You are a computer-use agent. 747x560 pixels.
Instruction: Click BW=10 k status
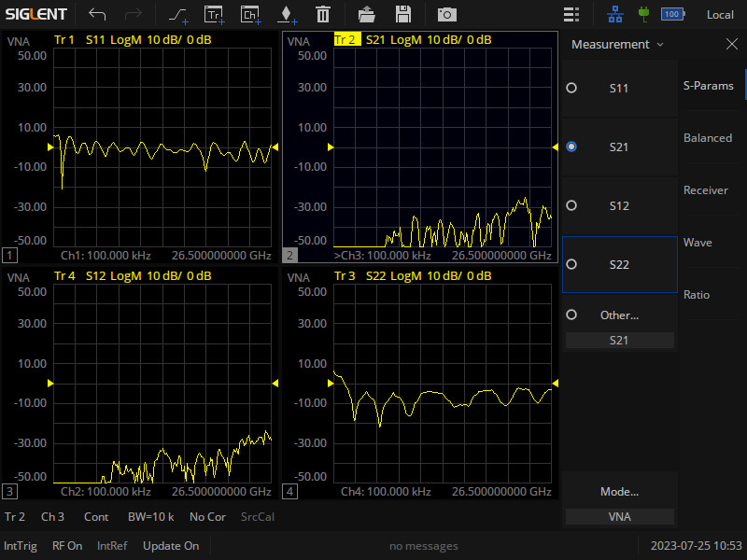pyautogui.click(x=151, y=517)
